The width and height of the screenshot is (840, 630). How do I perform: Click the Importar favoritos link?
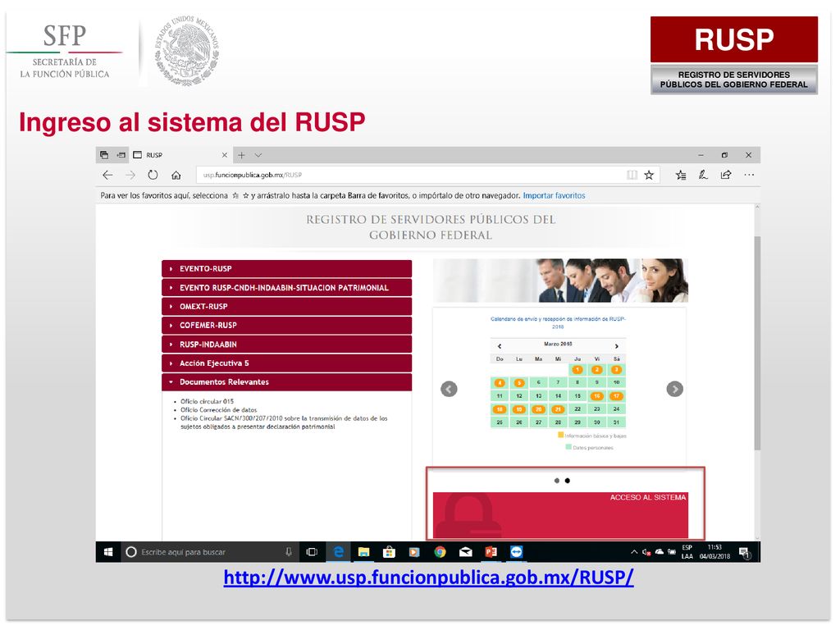554,195
